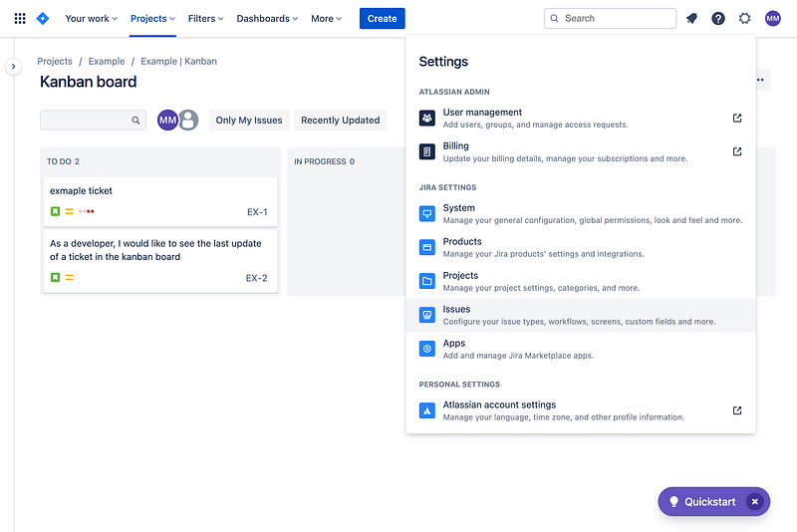Select User management in Settings menu
The height and width of the screenshot is (532, 797).
[x=581, y=118]
